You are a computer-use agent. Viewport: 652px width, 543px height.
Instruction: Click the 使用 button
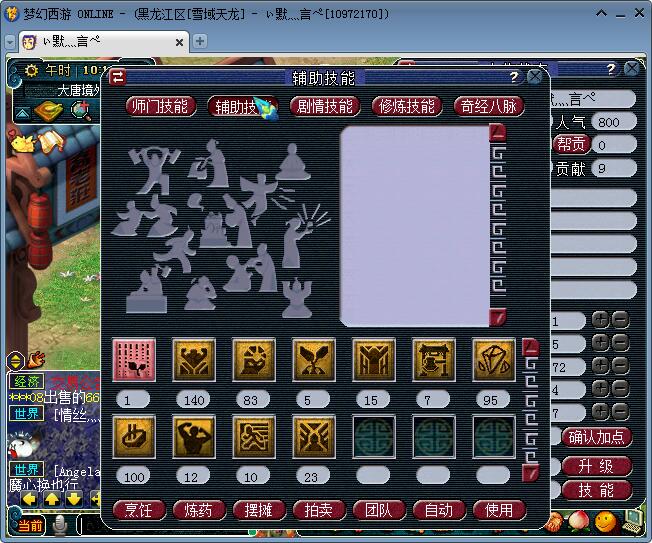499,510
